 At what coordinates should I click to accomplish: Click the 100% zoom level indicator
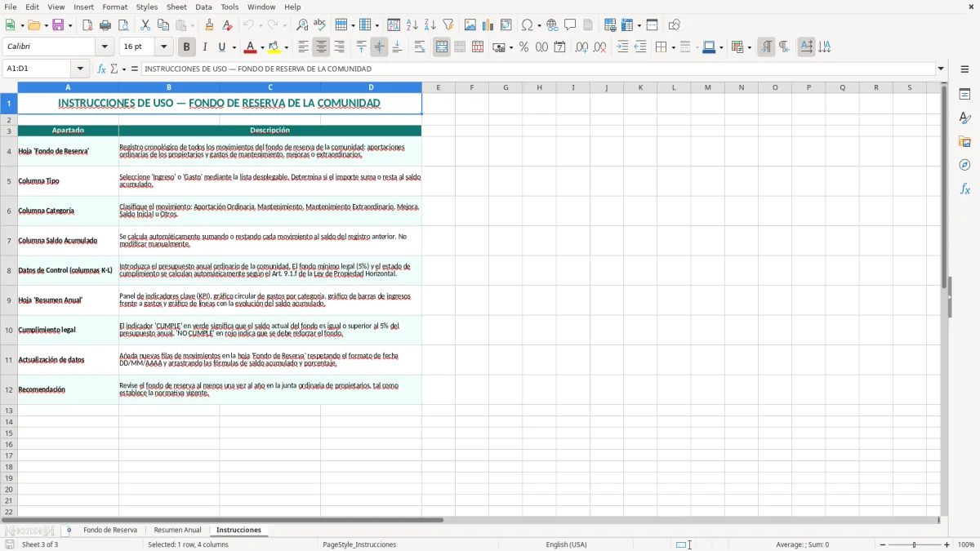[x=966, y=544]
